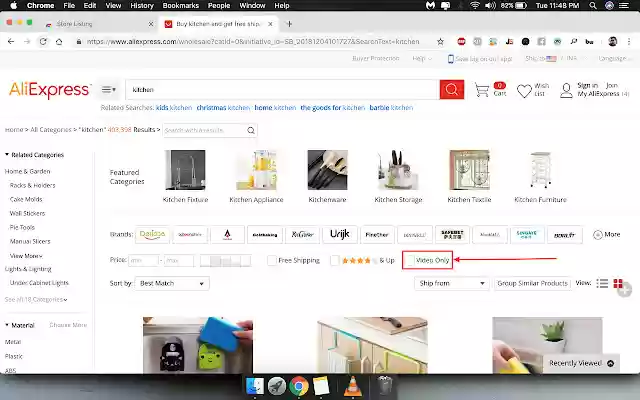
Task: Open Chrome from the dock
Action: tap(299, 385)
